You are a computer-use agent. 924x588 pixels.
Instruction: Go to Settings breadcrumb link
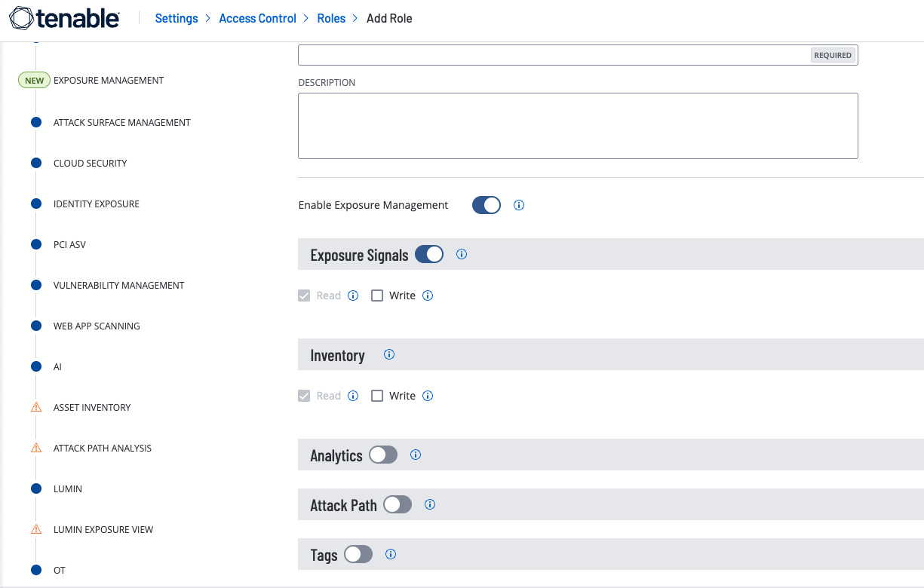click(177, 18)
